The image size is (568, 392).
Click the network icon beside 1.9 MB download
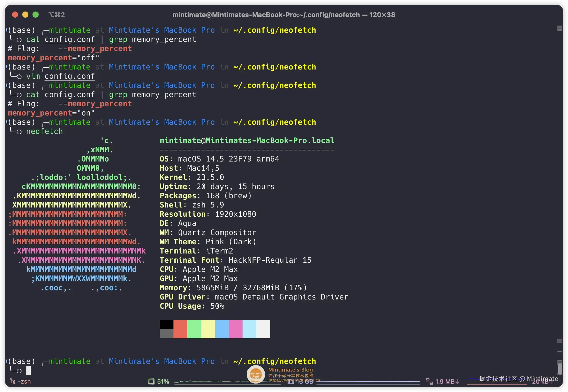(x=429, y=382)
